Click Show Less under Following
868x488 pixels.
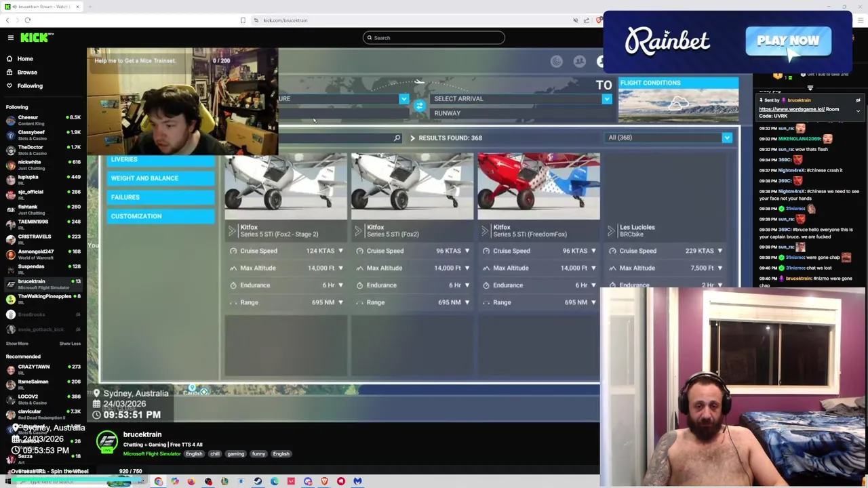pyautogui.click(x=70, y=344)
